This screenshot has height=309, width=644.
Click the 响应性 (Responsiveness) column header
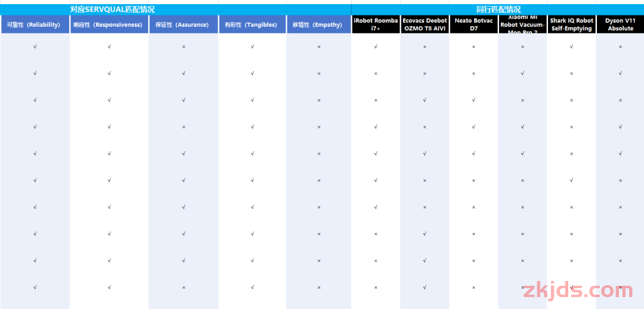109,24
